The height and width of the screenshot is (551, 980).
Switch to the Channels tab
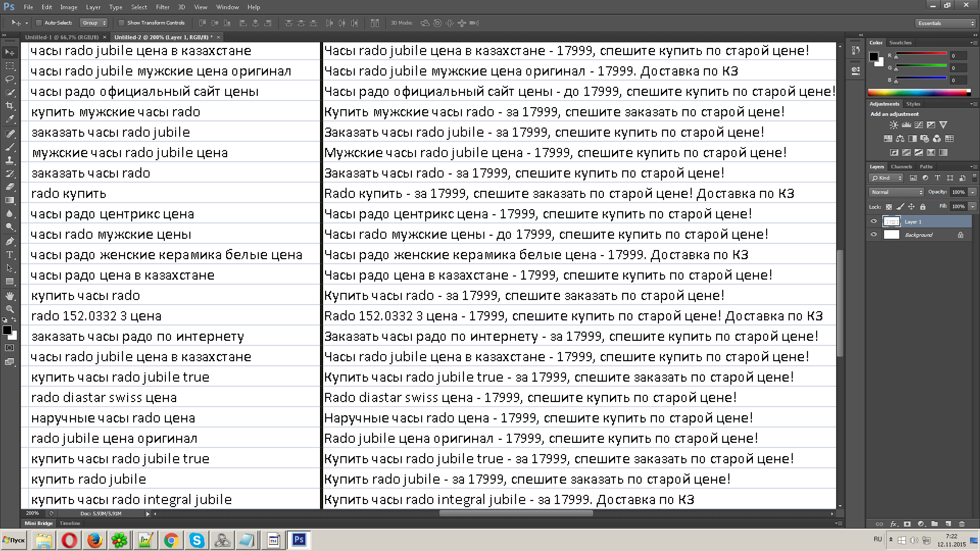(x=901, y=167)
